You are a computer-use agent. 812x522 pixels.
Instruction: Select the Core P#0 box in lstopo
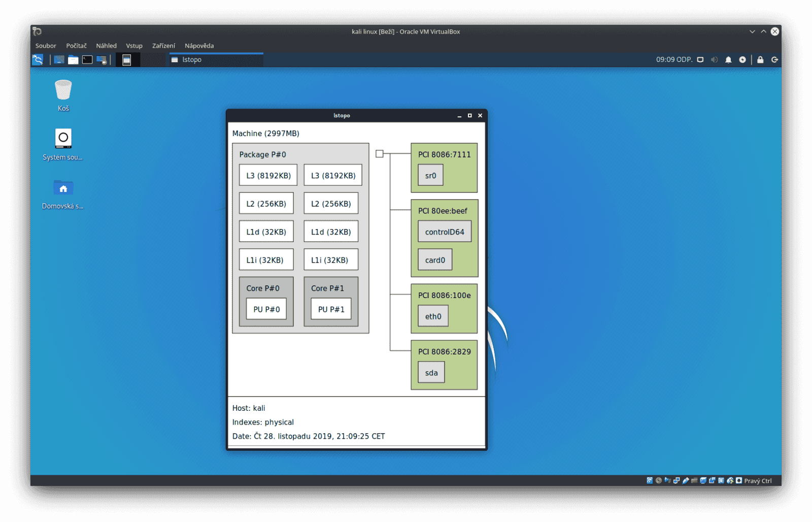266,288
